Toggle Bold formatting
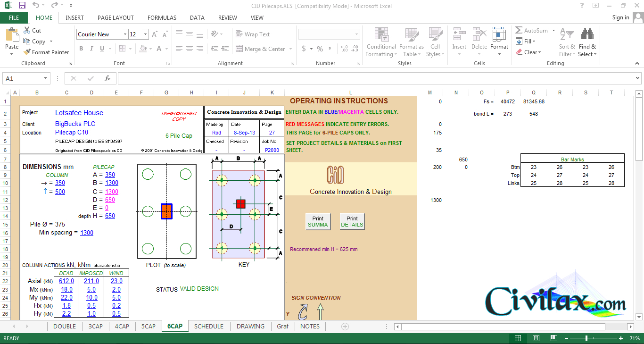The height and width of the screenshot is (344, 644). (x=81, y=49)
